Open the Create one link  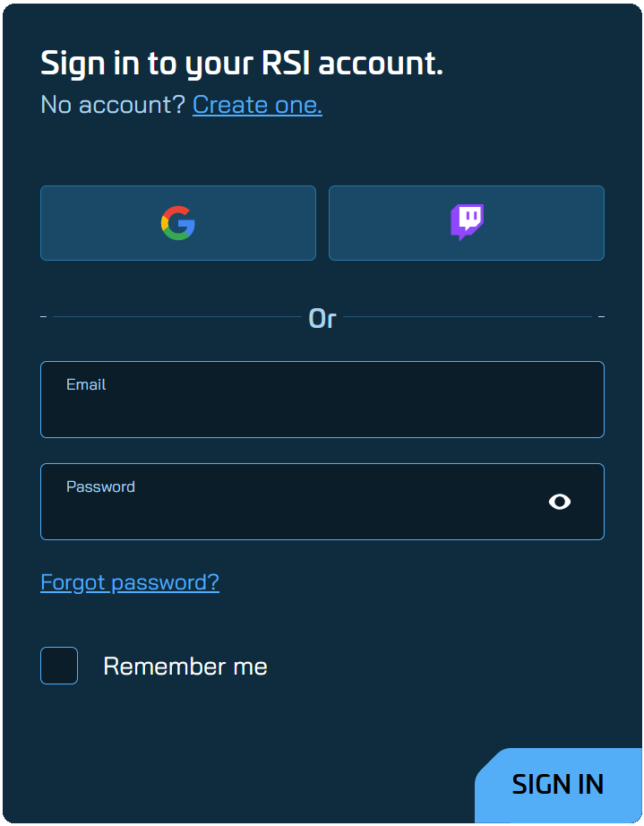(x=257, y=105)
